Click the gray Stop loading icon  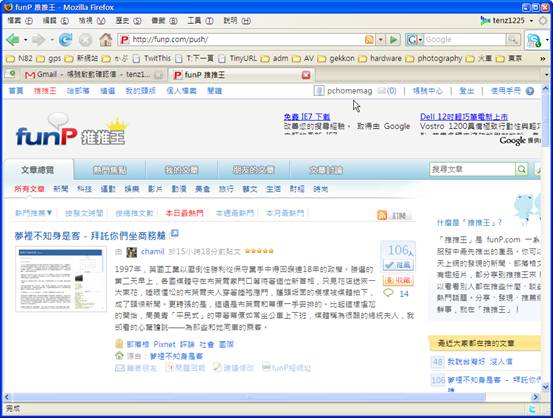coord(85,40)
